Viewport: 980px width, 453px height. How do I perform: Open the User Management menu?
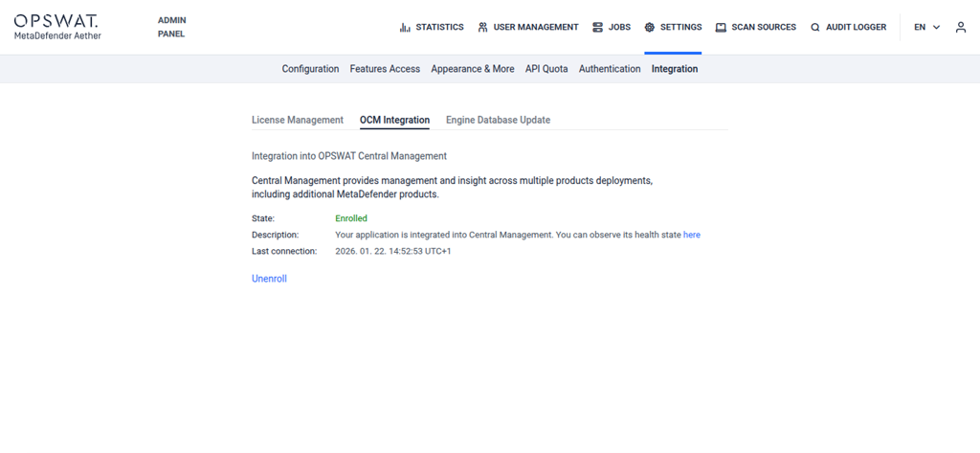[528, 28]
